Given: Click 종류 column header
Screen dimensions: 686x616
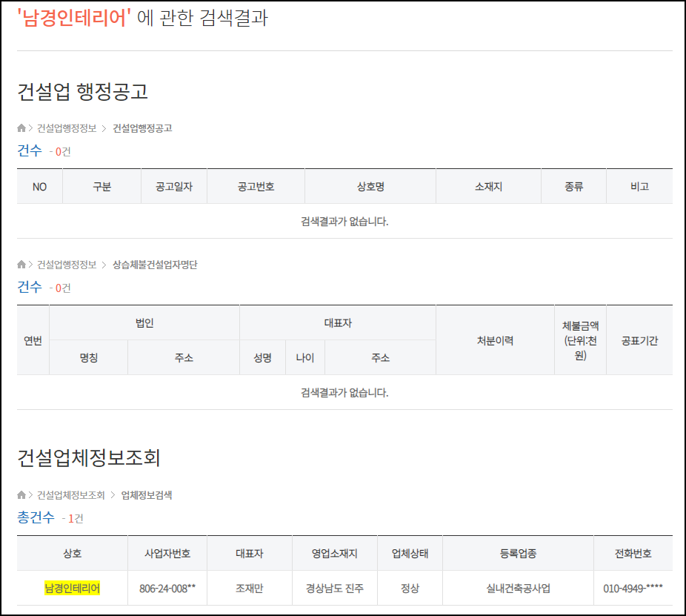Looking at the screenshot, I should click(x=573, y=187).
